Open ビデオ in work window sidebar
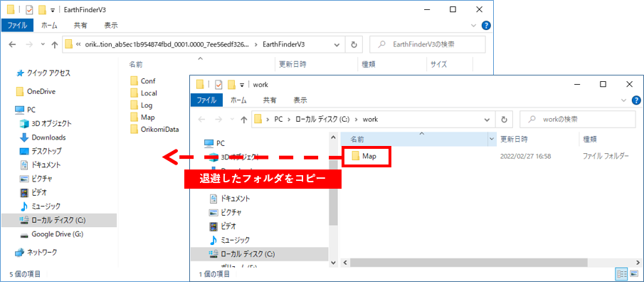Image resolution: width=644 pixels, height=282 pixels. pyautogui.click(x=223, y=226)
